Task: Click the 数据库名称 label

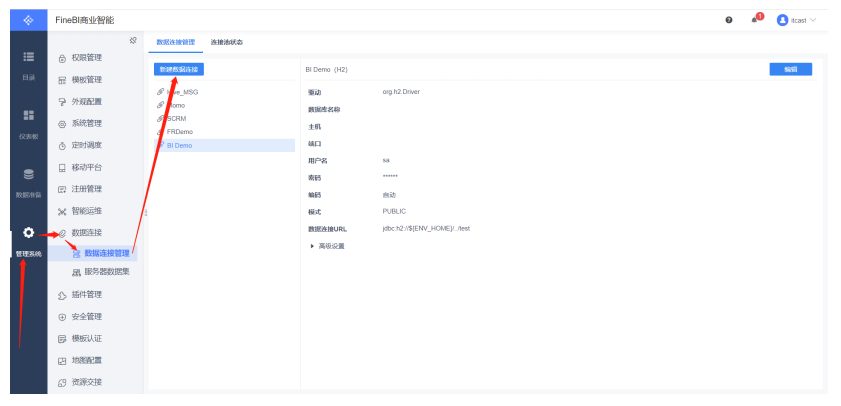Action: pos(324,109)
